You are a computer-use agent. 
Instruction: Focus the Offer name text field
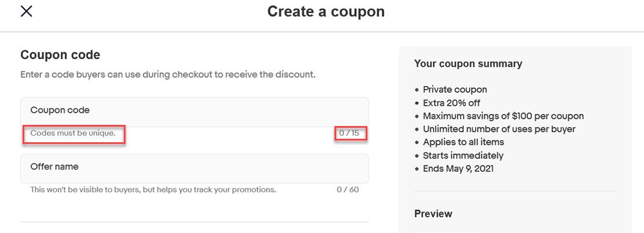[194, 168]
